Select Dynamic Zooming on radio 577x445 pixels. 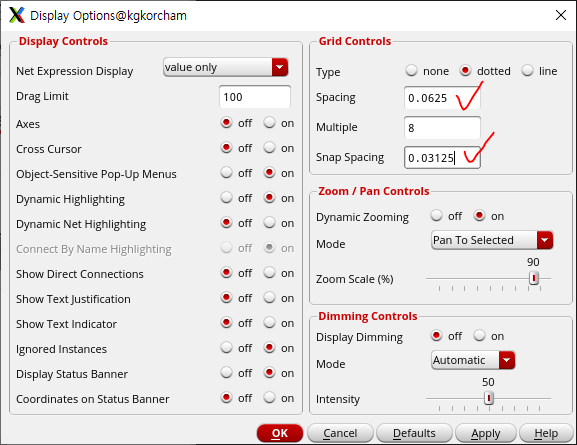point(479,215)
